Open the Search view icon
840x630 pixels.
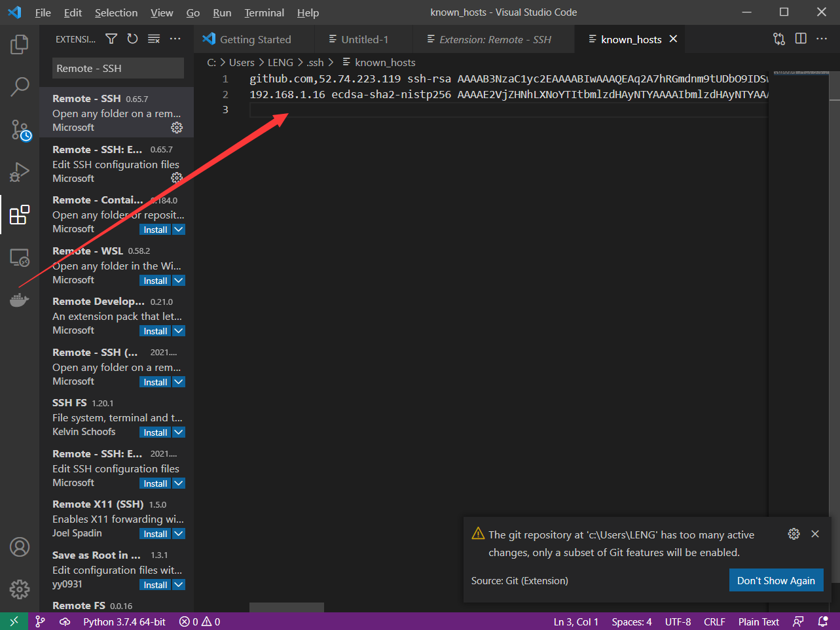click(20, 86)
